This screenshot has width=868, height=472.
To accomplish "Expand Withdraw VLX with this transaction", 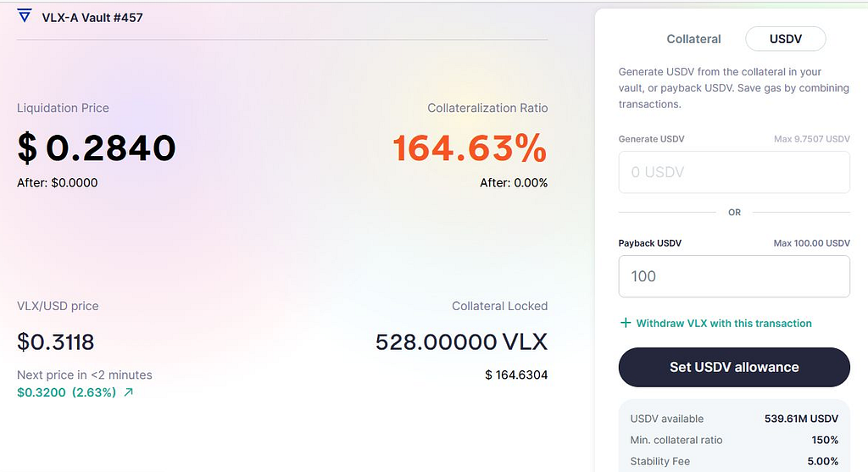I will [723, 323].
